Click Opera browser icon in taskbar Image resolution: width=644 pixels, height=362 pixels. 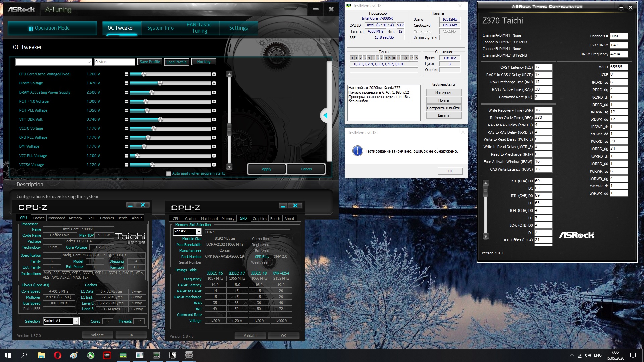57,355
